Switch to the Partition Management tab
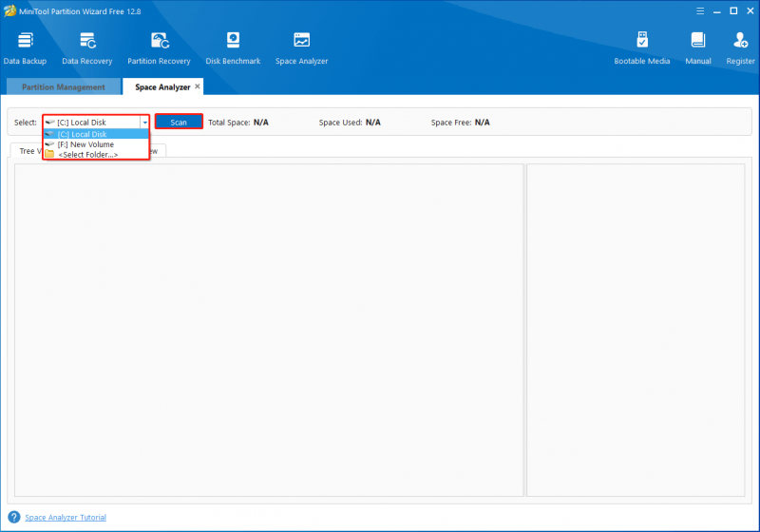 [x=64, y=87]
